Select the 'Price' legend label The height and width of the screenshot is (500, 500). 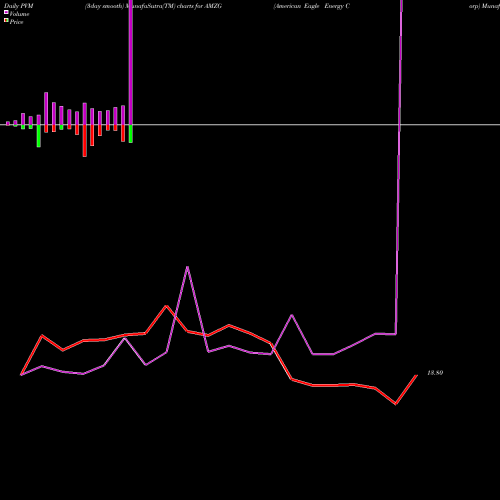16,22
